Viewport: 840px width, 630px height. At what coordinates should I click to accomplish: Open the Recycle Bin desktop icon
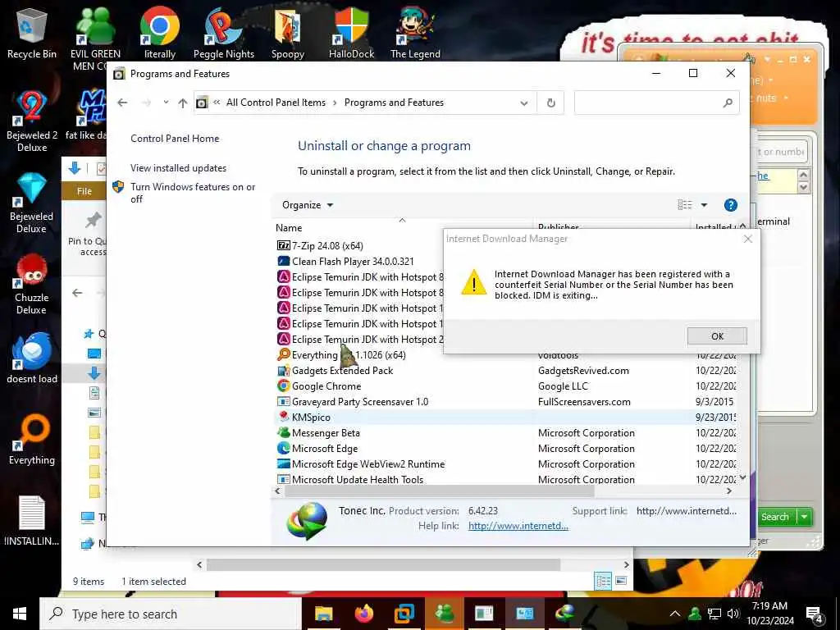pos(32,33)
